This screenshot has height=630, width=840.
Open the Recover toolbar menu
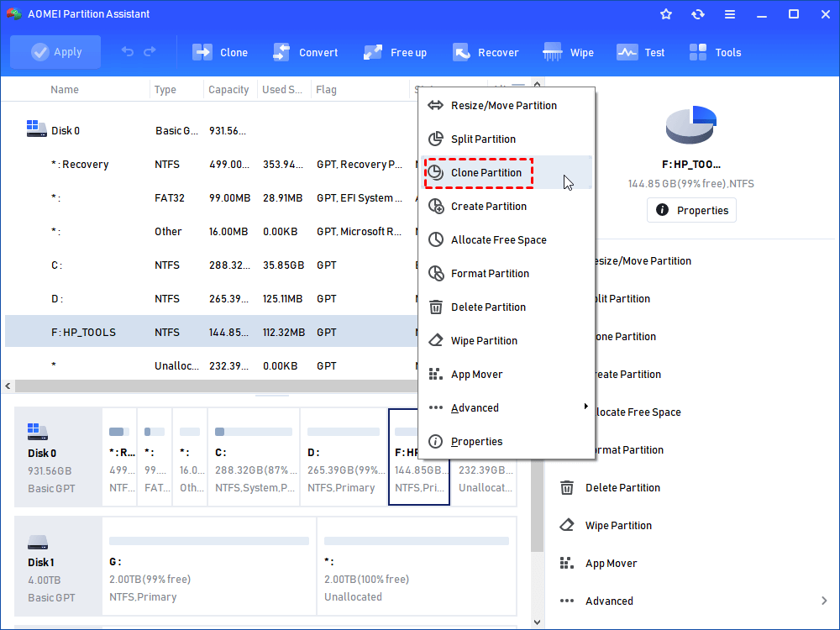[x=486, y=52]
